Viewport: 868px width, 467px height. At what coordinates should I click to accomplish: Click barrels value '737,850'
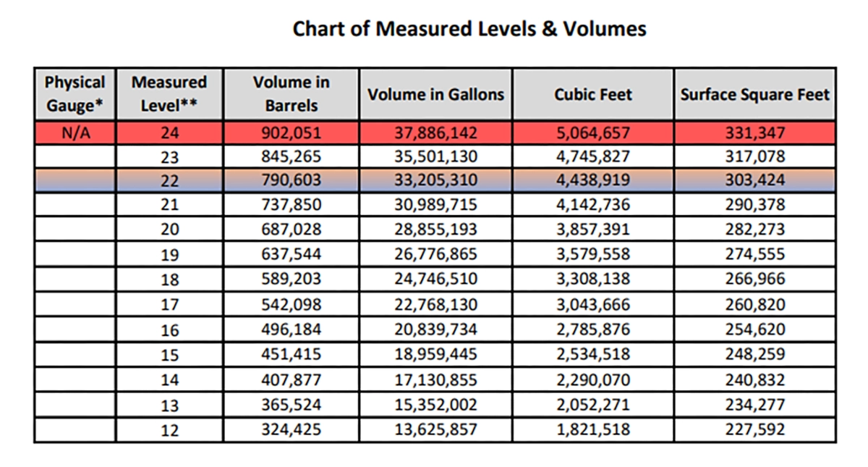pos(291,205)
